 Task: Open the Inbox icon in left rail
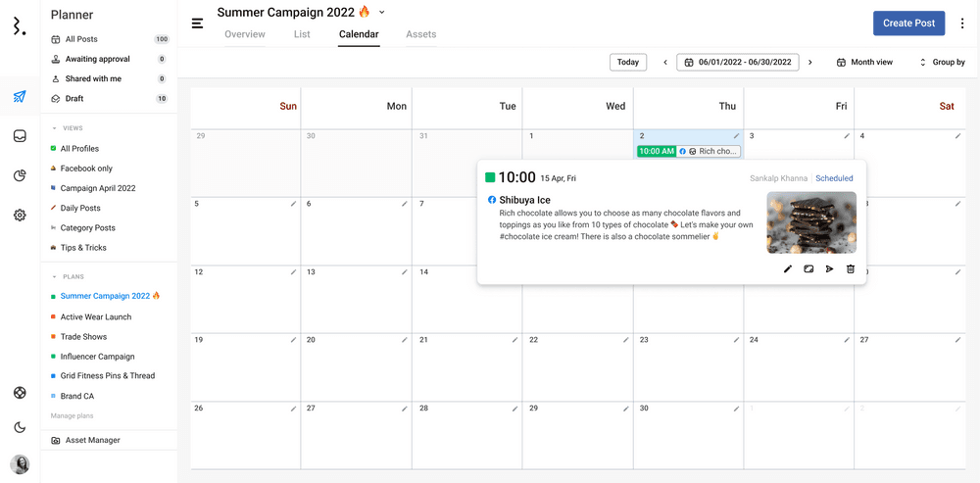pos(20,136)
